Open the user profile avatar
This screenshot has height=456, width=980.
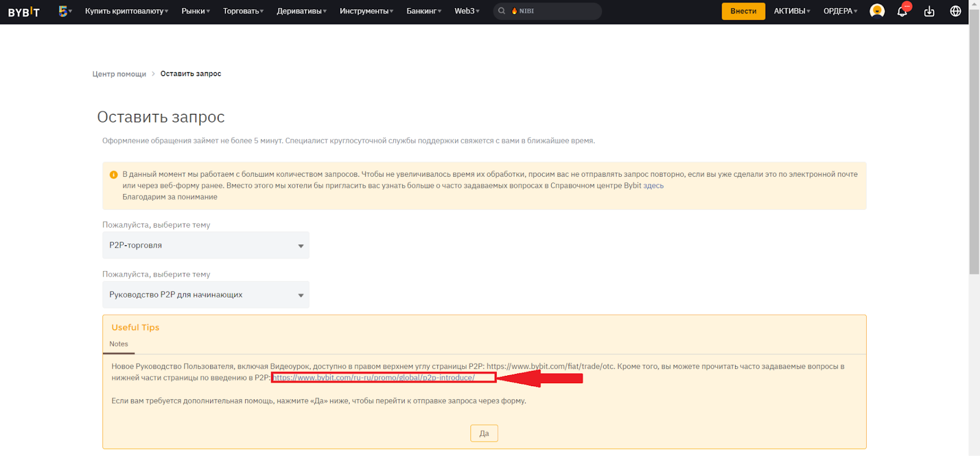(877, 11)
